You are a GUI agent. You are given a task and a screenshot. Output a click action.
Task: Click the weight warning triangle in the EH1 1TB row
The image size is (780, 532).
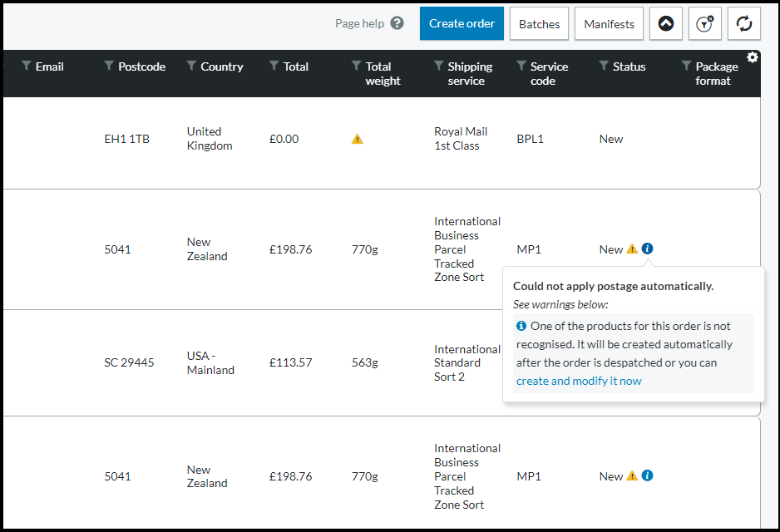point(357,139)
